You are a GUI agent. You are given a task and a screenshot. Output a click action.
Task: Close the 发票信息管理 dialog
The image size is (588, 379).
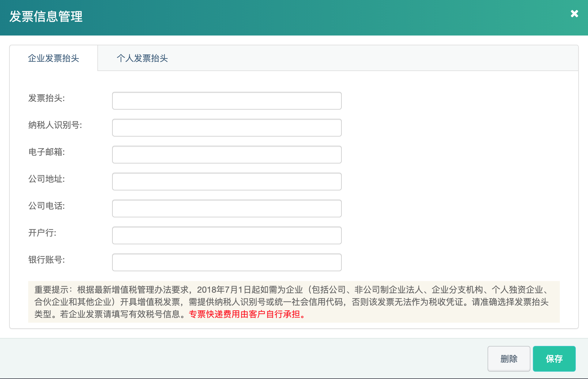tap(575, 14)
